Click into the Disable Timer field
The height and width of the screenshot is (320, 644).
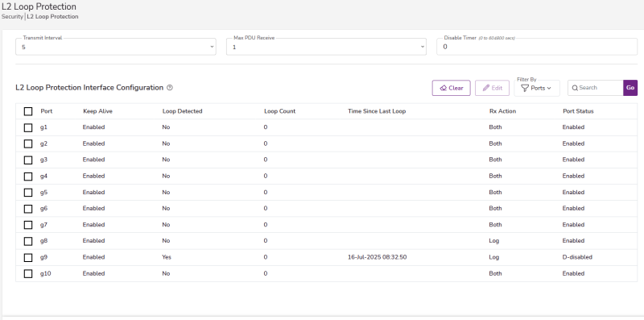[x=537, y=47]
